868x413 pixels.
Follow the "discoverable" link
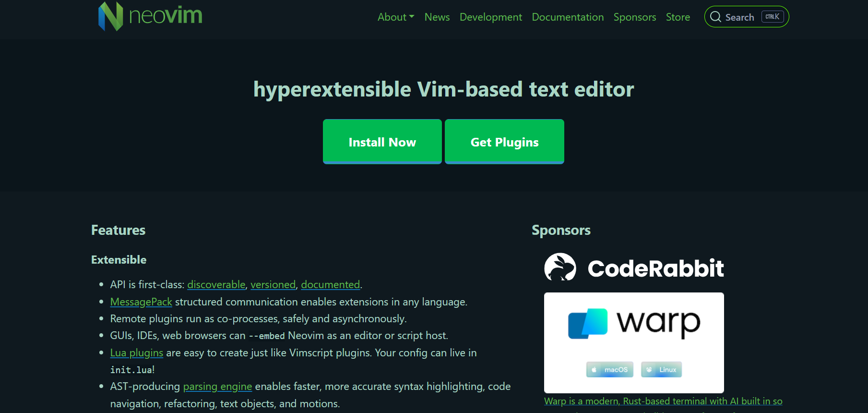[x=216, y=285]
